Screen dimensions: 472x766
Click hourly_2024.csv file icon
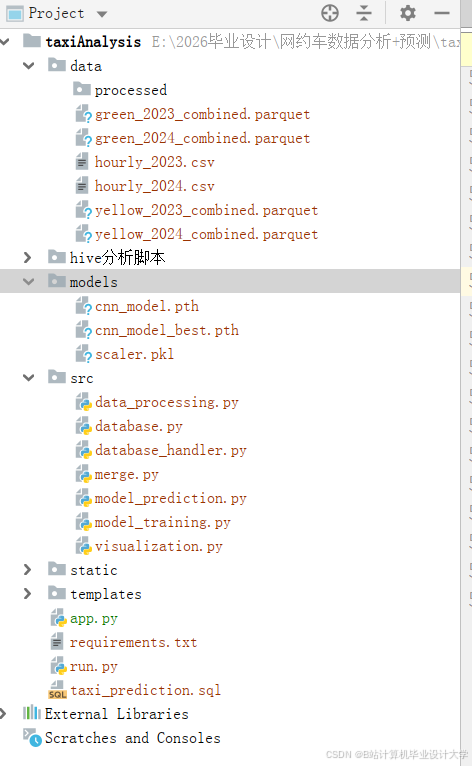(82, 185)
